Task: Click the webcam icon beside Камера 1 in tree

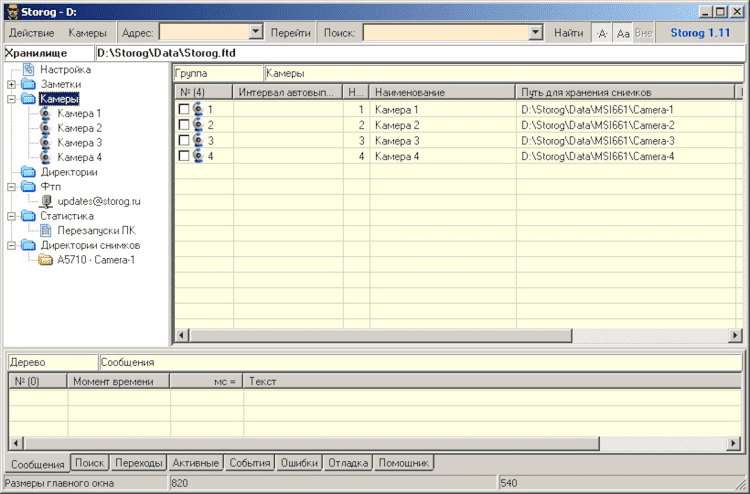Action: pyautogui.click(x=45, y=113)
